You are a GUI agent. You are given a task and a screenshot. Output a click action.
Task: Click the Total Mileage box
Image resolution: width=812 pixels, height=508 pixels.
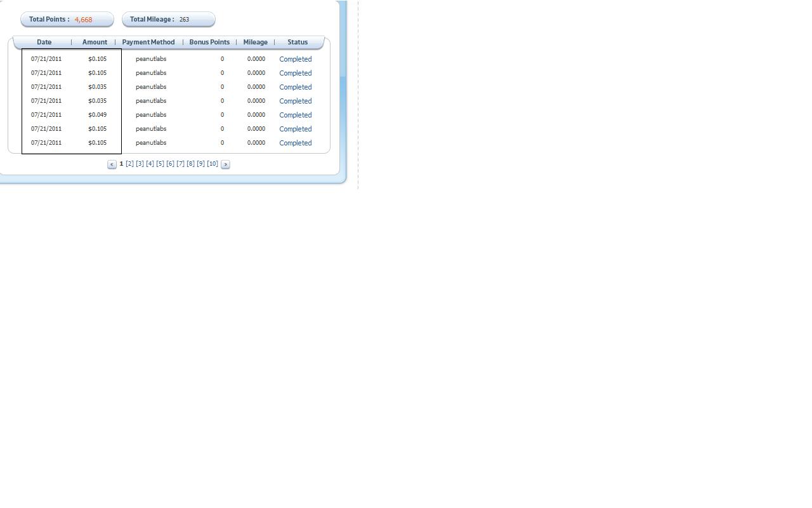(x=168, y=20)
